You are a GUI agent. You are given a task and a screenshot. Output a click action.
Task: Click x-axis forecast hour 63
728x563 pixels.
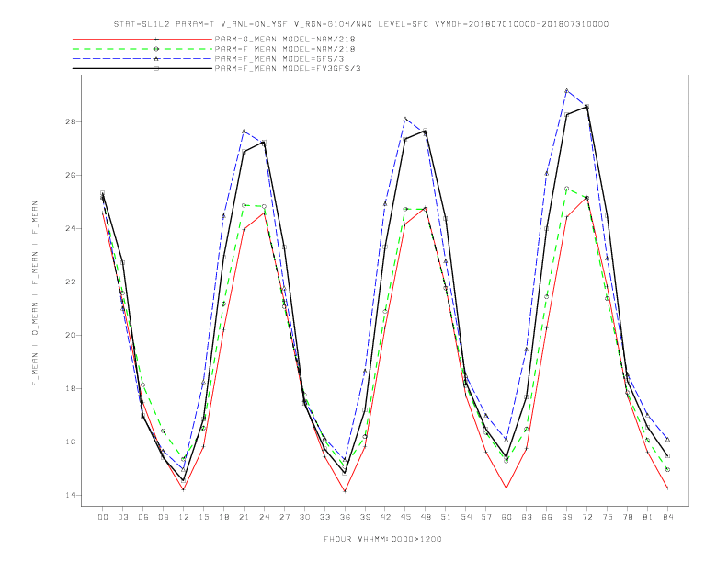(527, 517)
